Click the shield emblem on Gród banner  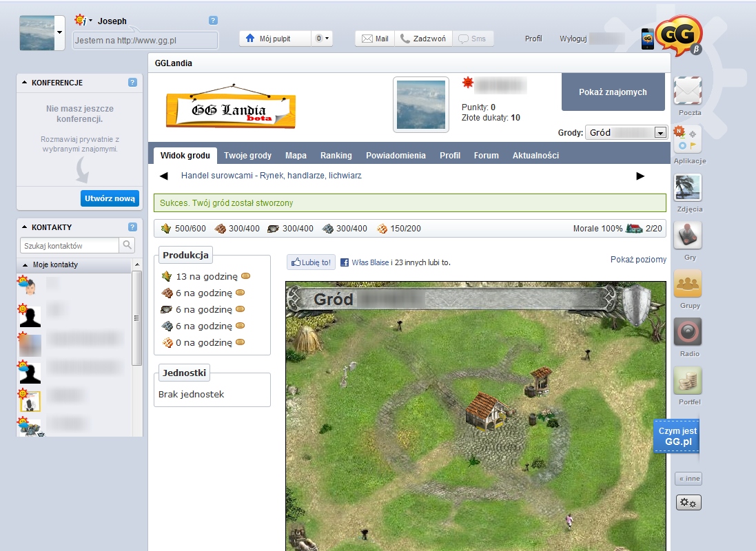pos(636,304)
